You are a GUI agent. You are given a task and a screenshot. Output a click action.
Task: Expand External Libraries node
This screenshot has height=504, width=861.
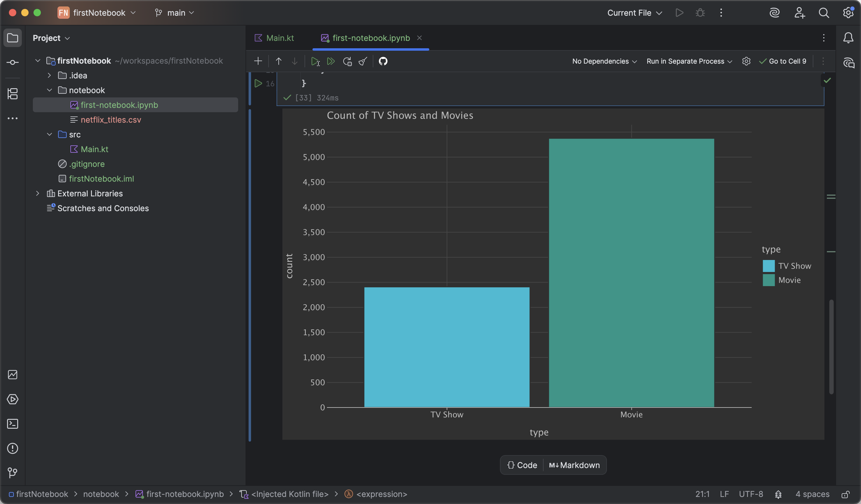click(x=37, y=193)
